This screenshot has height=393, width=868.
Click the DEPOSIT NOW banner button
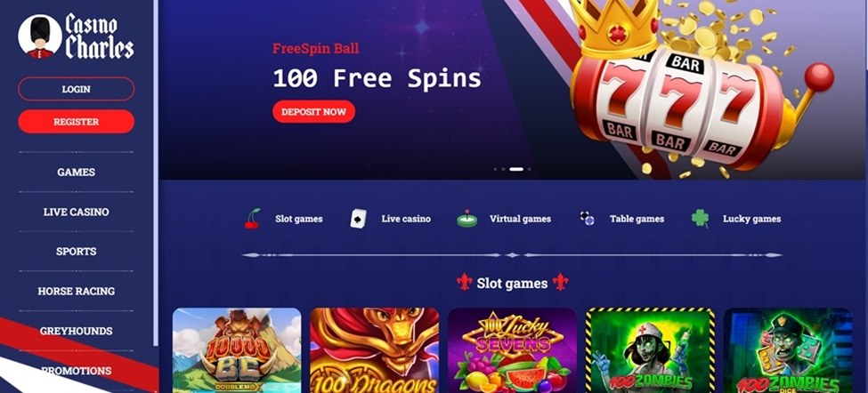click(314, 112)
